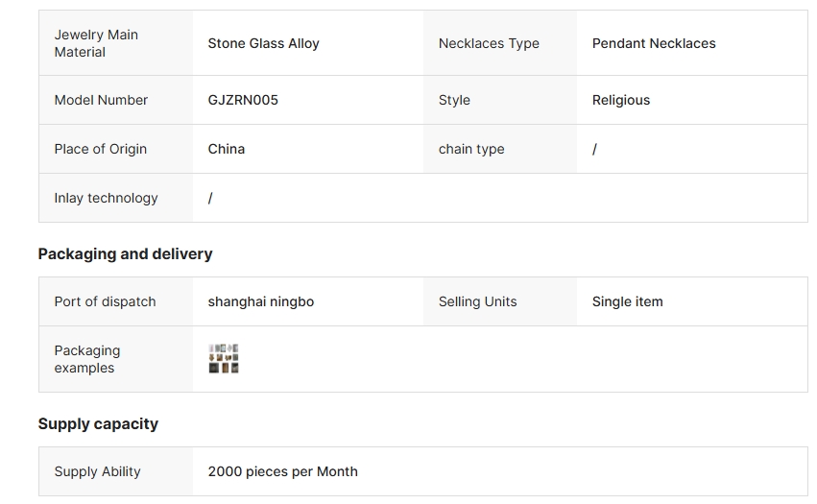Click the Packaging and delivery heading

pos(125,253)
